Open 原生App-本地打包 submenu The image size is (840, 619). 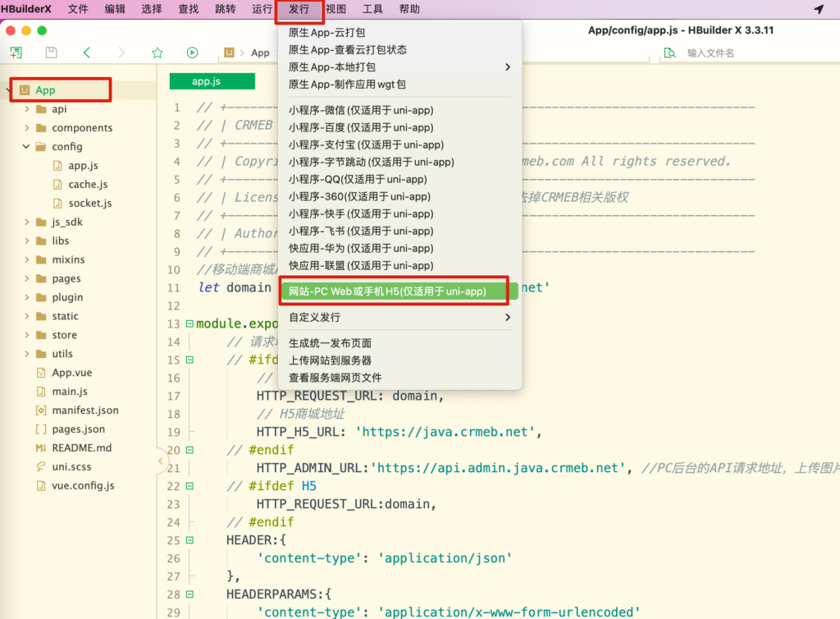coord(400,67)
